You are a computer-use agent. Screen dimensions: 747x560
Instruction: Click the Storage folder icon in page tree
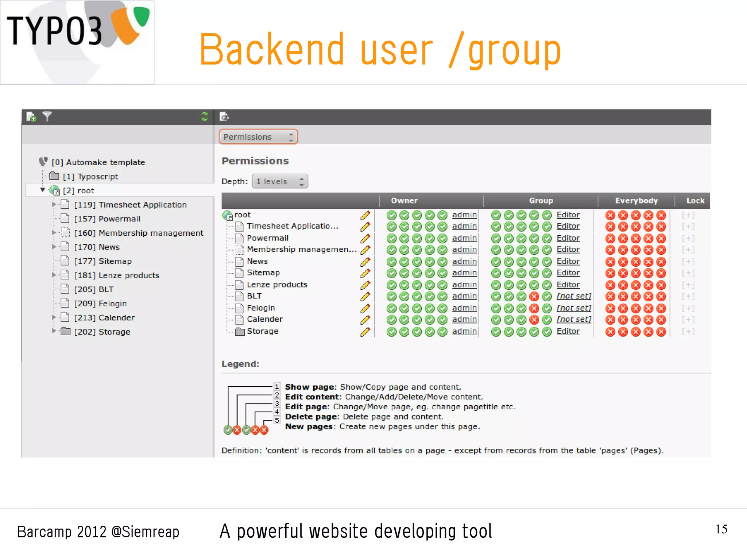point(66,331)
